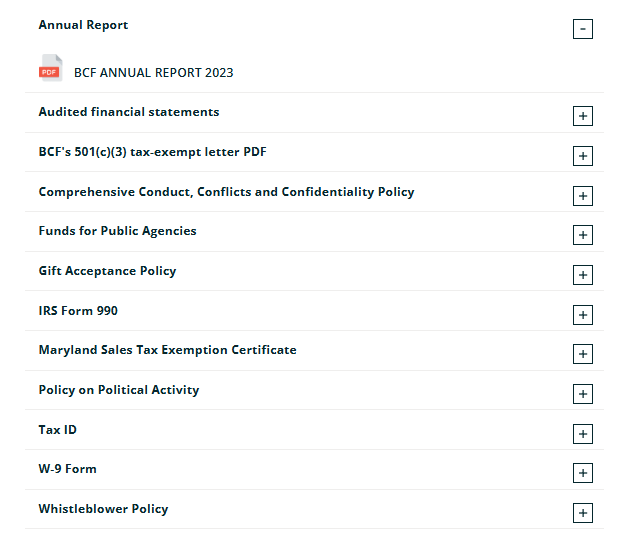Open the BCF ANNUAL REPORT 2023 link
Image resolution: width=630 pixels, height=554 pixels.
click(153, 73)
